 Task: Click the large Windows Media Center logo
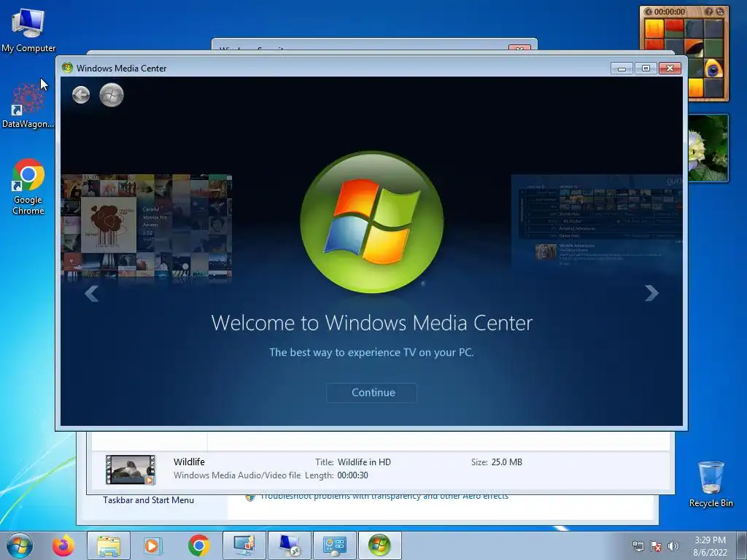(371, 222)
